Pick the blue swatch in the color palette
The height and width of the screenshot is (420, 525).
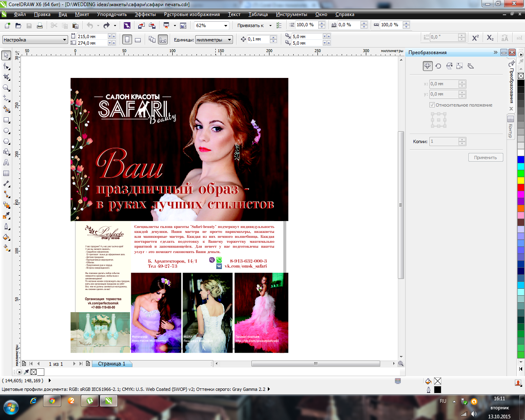(x=521, y=160)
